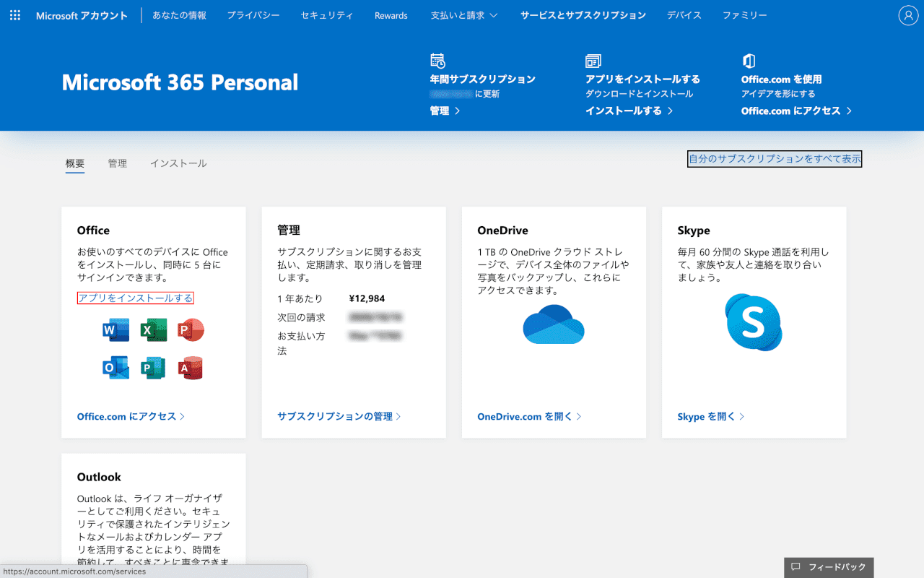Switch to the インストール tab
Screen dimensions: 924x578
click(x=178, y=163)
